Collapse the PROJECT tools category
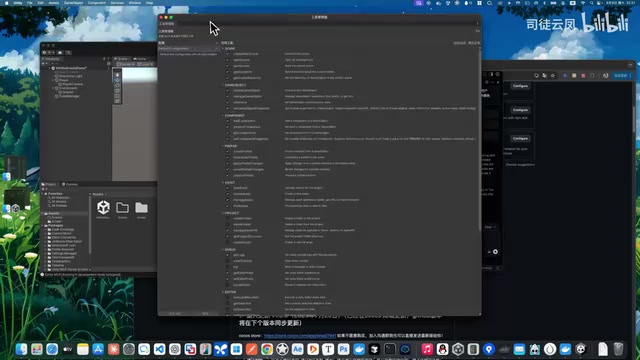Image resolution: width=640 pixels, height=360 pixels. 223,213
